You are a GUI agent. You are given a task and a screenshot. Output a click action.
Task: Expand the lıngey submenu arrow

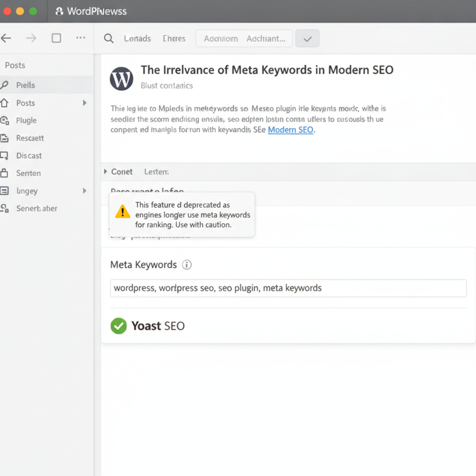(x=85, y=191)
